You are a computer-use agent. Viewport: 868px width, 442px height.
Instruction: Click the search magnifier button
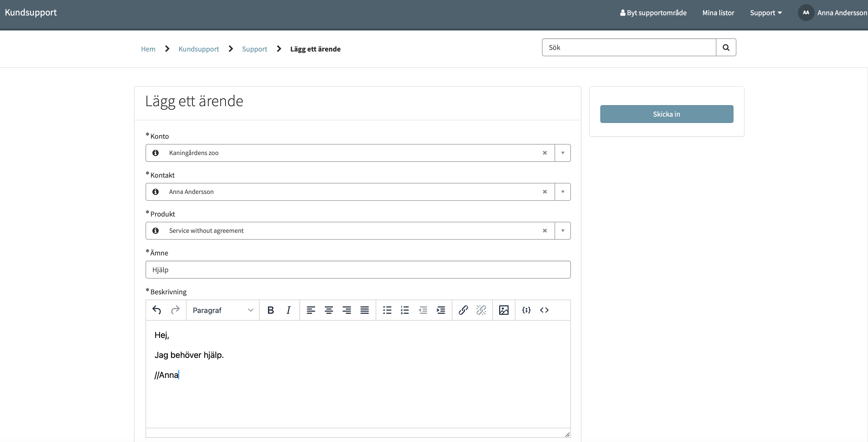(x=726, y=48)
